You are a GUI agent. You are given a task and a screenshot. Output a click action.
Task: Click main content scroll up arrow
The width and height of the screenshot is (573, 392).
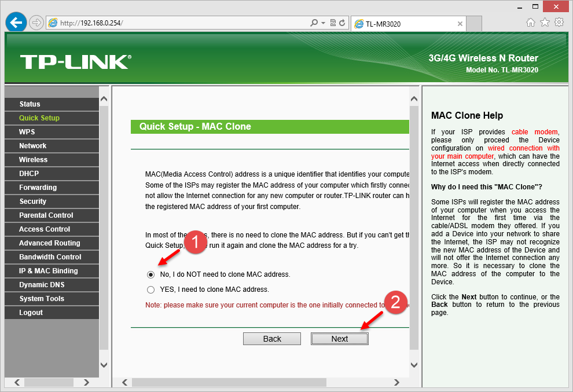coord(414,99)
